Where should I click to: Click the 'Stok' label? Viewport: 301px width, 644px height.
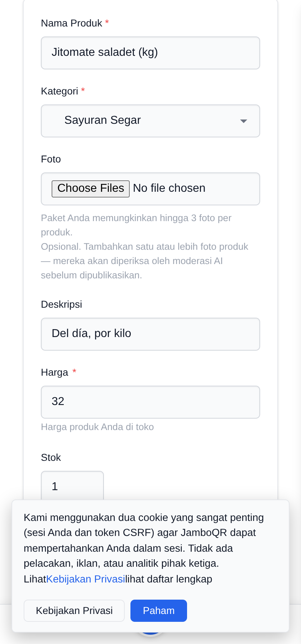[x=51, y=458]
